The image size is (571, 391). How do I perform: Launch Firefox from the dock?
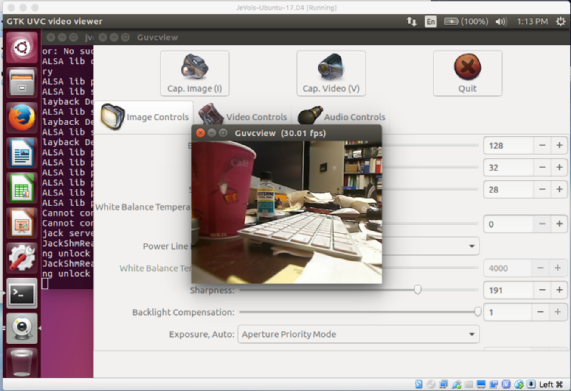(22, 118)
